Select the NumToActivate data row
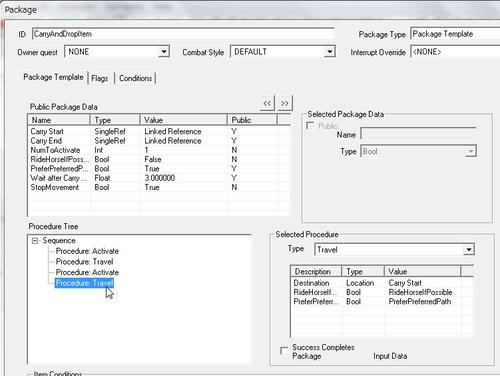The height and width of the screenshot is (376, 500). pyautogui.click(x=159, y=150)
